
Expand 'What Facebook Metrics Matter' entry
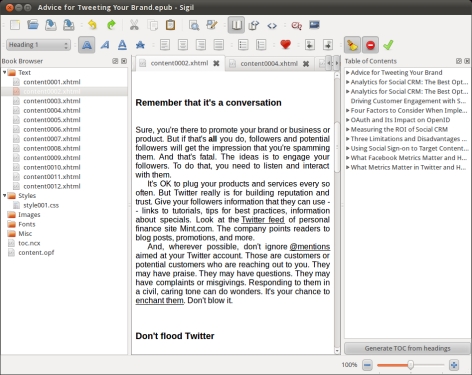click(x=348, y=158)
